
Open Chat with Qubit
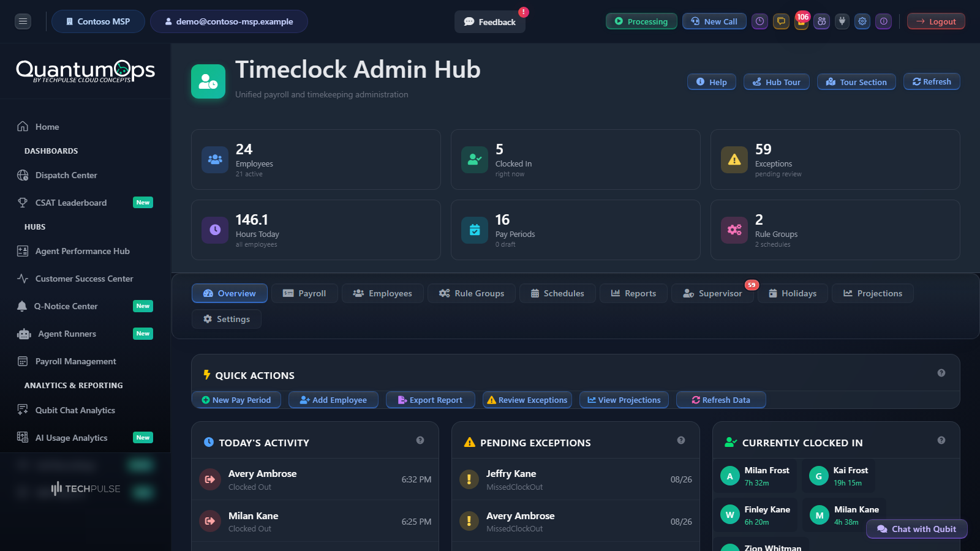click(x=917, y=529)
